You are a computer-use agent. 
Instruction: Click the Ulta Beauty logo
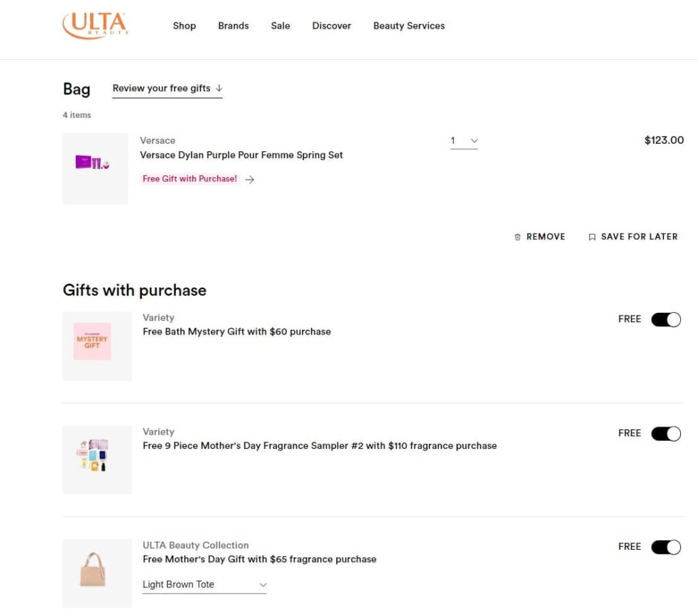pyautogui.click(x=95, y=25)
